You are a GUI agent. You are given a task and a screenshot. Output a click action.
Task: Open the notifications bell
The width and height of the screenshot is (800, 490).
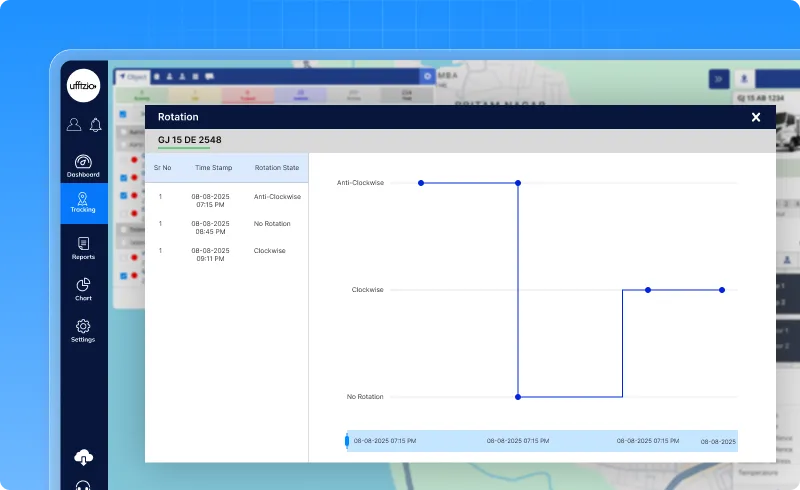click(x=95, y=125)
